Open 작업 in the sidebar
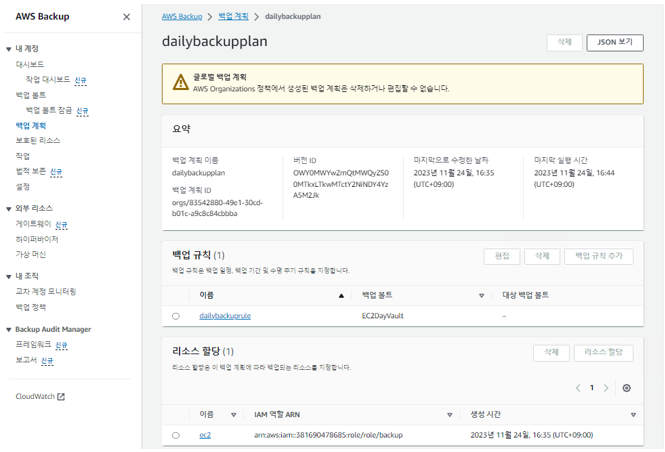 tap(22, 156)
